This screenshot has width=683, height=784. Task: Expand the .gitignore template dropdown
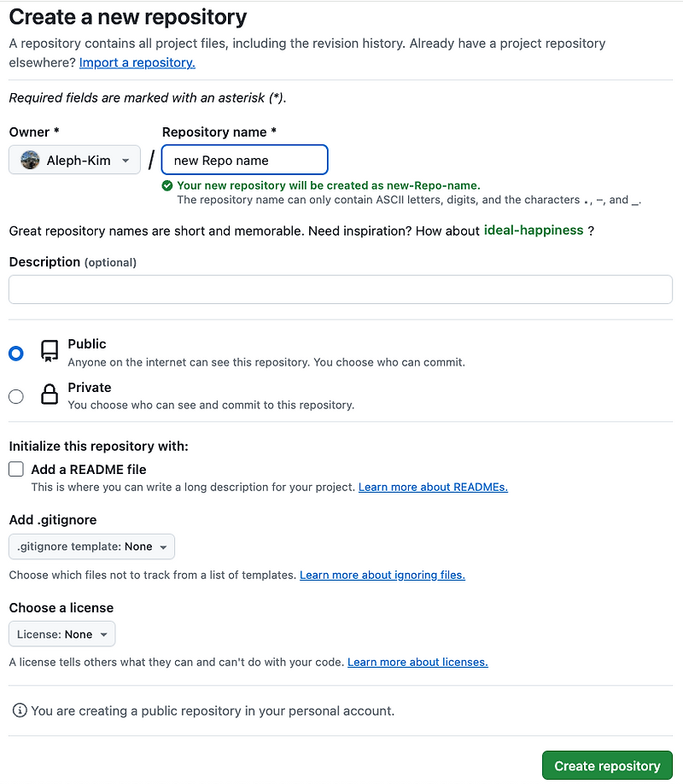(x=92, y=547)
